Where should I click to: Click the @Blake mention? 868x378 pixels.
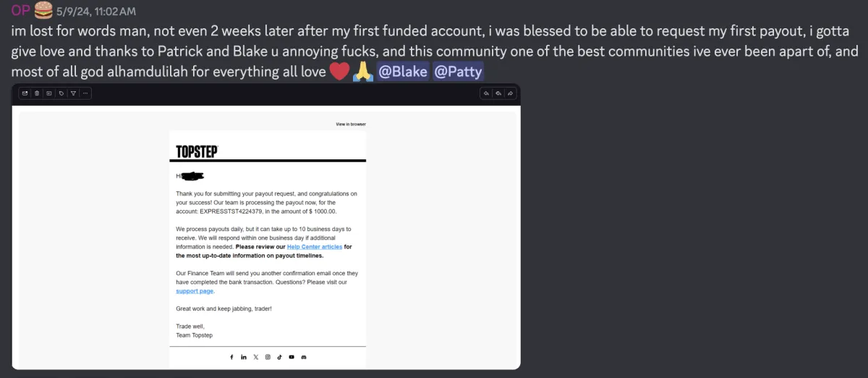coord(402,72)
